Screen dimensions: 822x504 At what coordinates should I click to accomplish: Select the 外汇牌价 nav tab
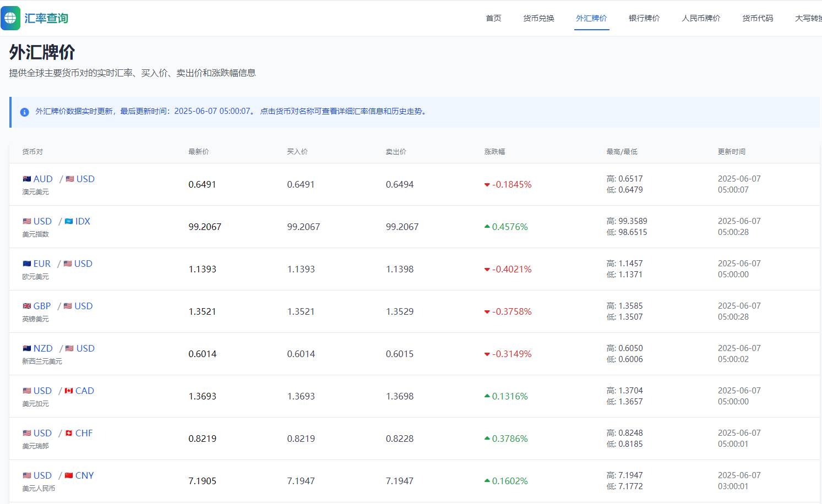click(591, 18)
